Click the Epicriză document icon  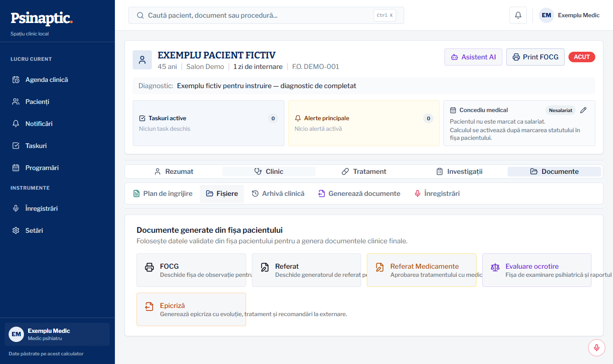(149, 307)
